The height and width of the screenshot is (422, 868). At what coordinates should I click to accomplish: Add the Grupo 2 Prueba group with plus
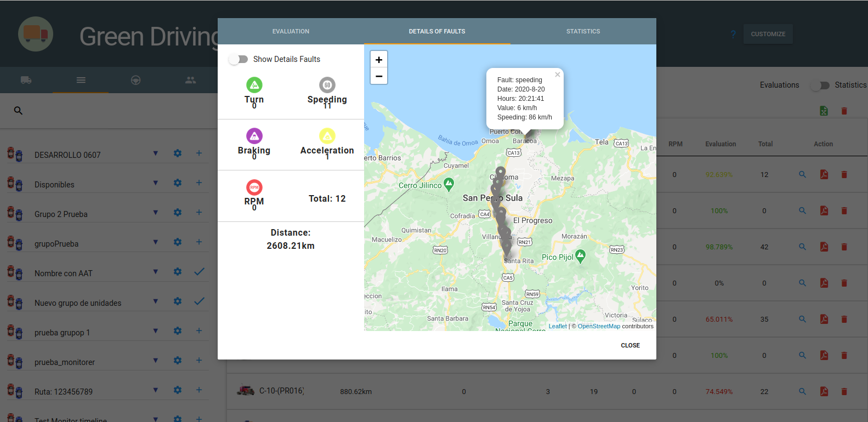(199, 213)
